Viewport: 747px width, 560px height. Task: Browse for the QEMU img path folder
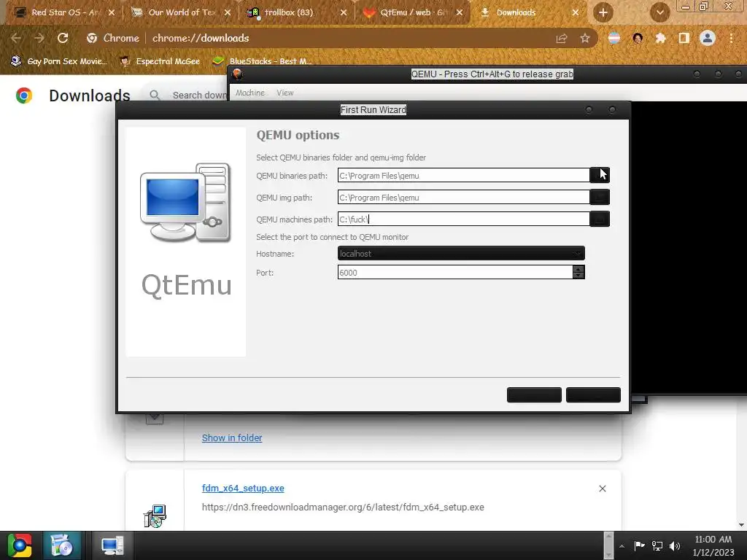600,197
